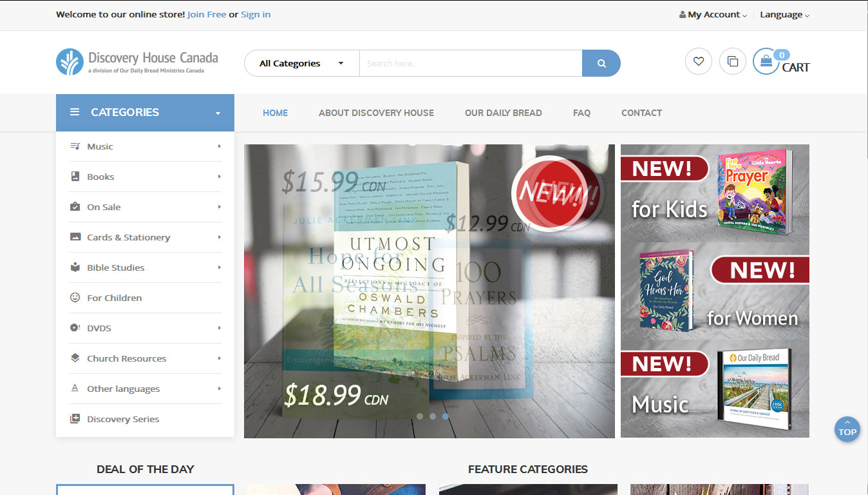Open the Discovery Series category link
Image resolution: width=868 pixels, height=495 pixels.
123,419
